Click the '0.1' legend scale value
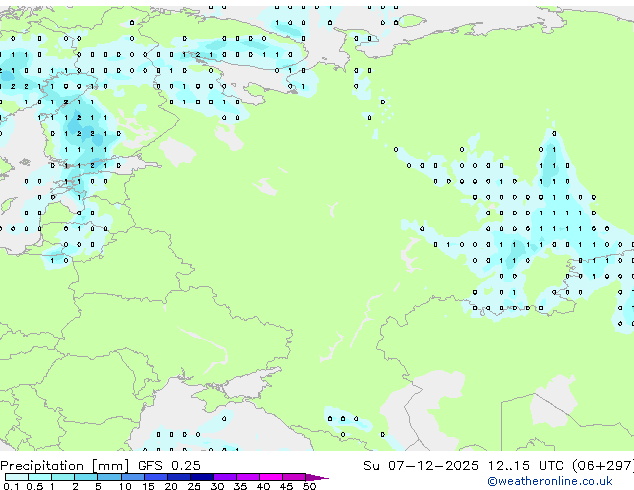 11,486
